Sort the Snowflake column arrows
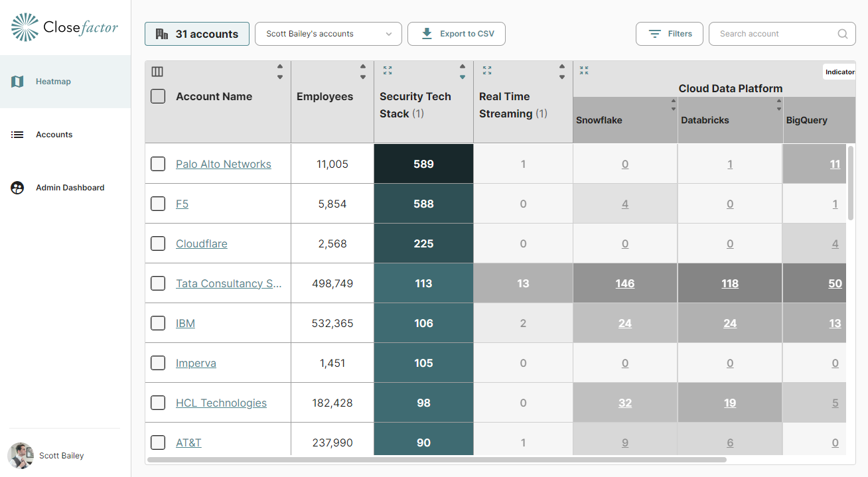This screenshot has width=868, height=477. pyautogui.click(x=674, y=105)
